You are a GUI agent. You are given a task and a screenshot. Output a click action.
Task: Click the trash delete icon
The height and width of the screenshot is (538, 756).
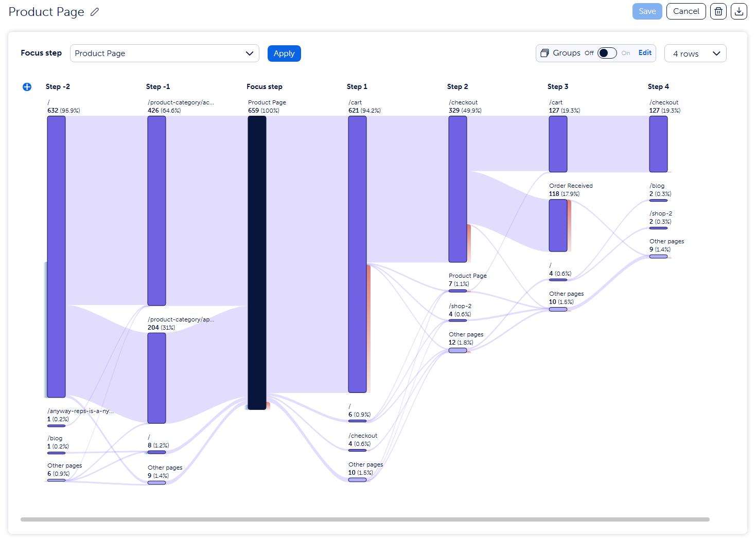point(718,11)
